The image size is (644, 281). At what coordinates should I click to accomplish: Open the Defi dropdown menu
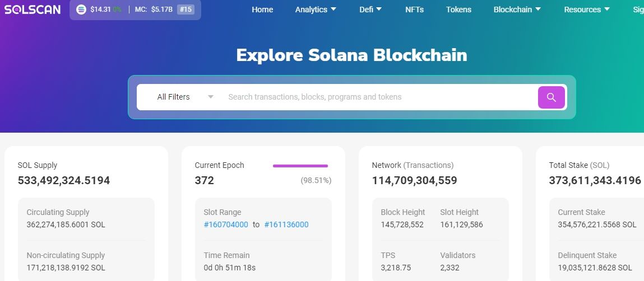point(370,10)
